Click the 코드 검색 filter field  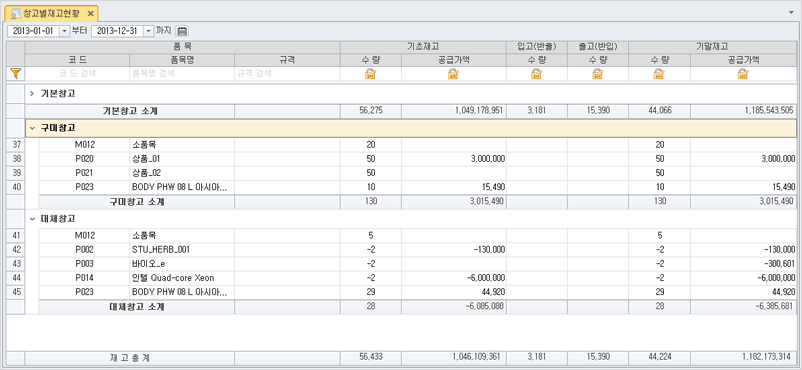tap(77, 74)
